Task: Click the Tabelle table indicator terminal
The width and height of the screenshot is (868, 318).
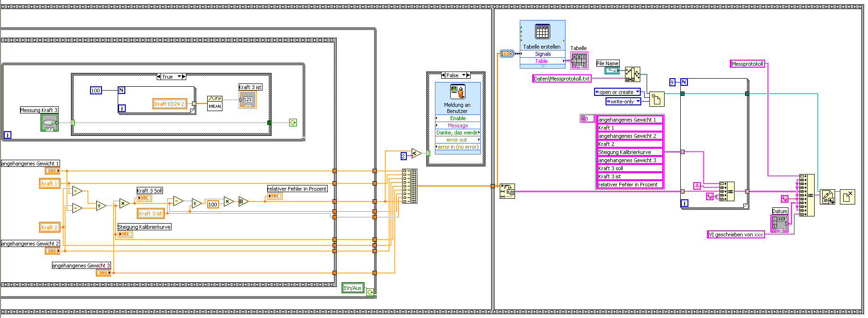Action: 579,61
